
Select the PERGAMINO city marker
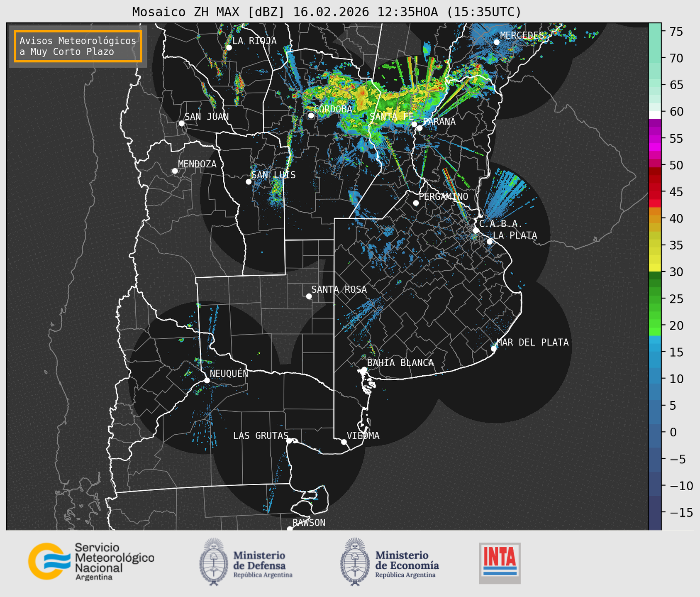[416, 203]
